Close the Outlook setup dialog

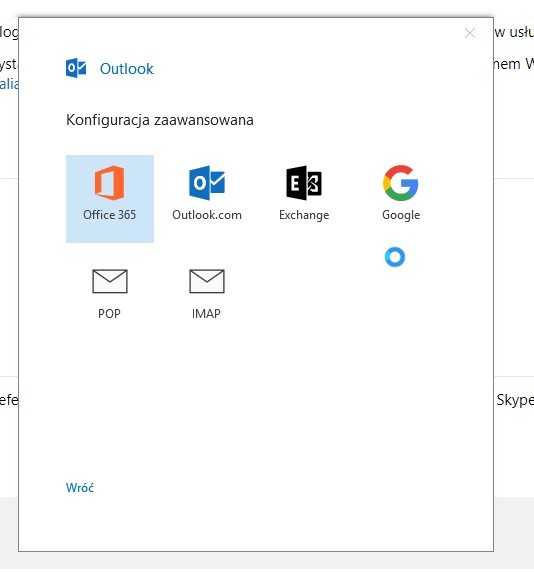pyautogui.click(x=470, y=33)
